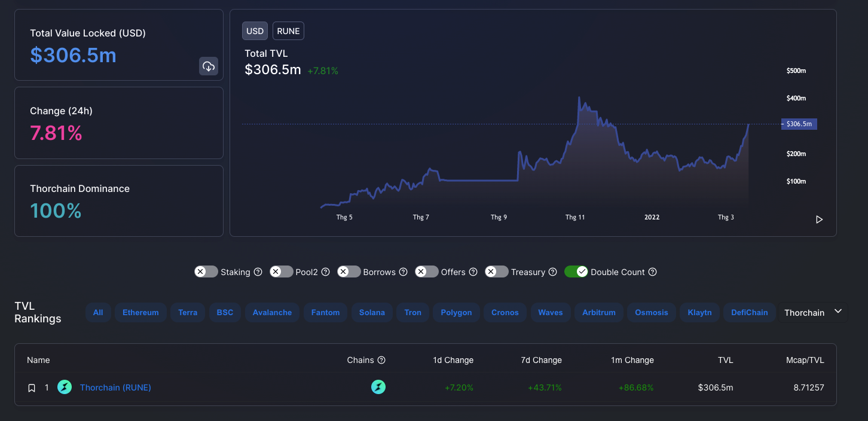This screenshot has width=868, height=421.
Task: Click the 8.71257 Mcap/TVL value
Action: point(809,388)
